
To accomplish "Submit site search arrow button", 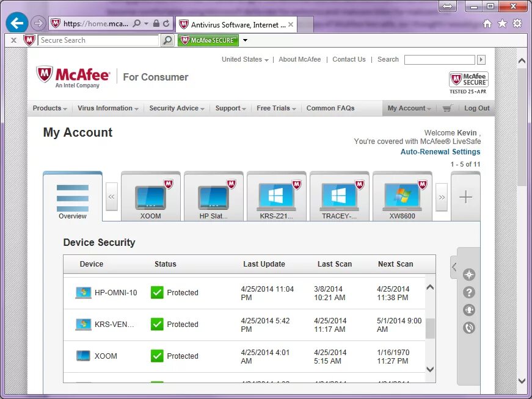I will 481,60.
